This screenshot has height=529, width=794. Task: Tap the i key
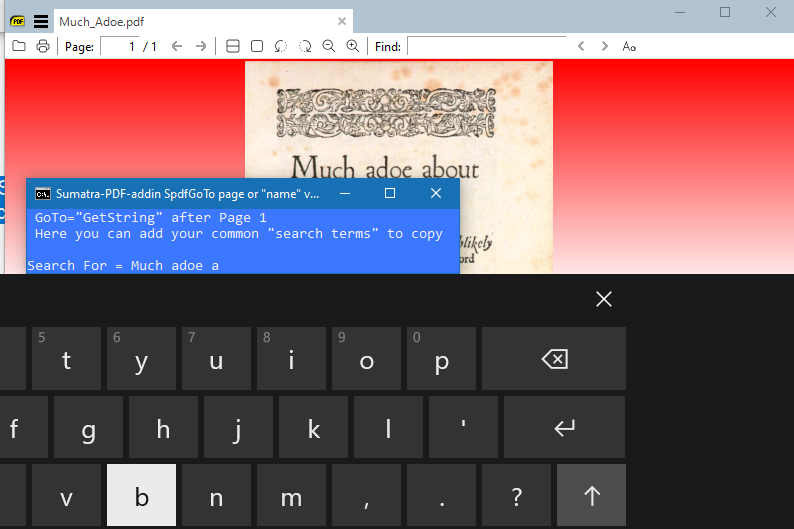[291, 359]
